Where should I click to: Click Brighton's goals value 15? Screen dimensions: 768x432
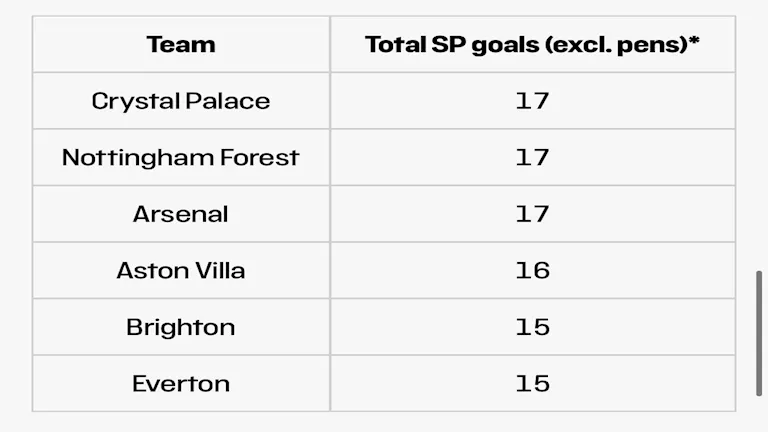click(532, 327)
